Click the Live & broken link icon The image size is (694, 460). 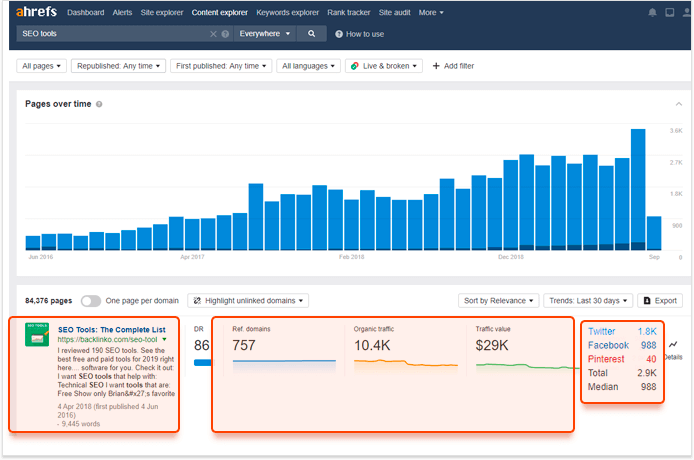pos(355,66)
